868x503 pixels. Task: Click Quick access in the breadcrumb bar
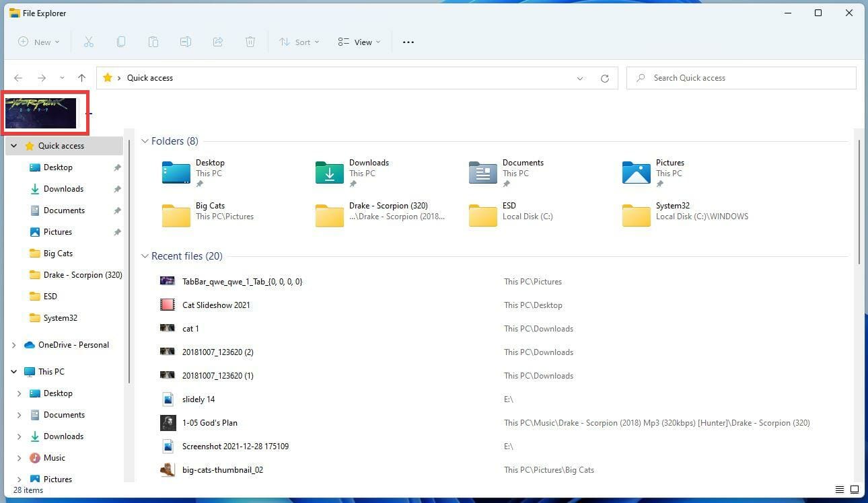(149, 77)
